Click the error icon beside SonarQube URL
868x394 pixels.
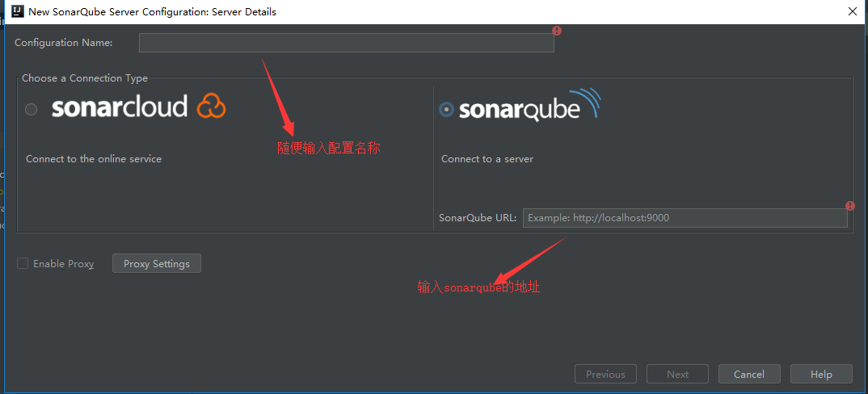(850, 206)
